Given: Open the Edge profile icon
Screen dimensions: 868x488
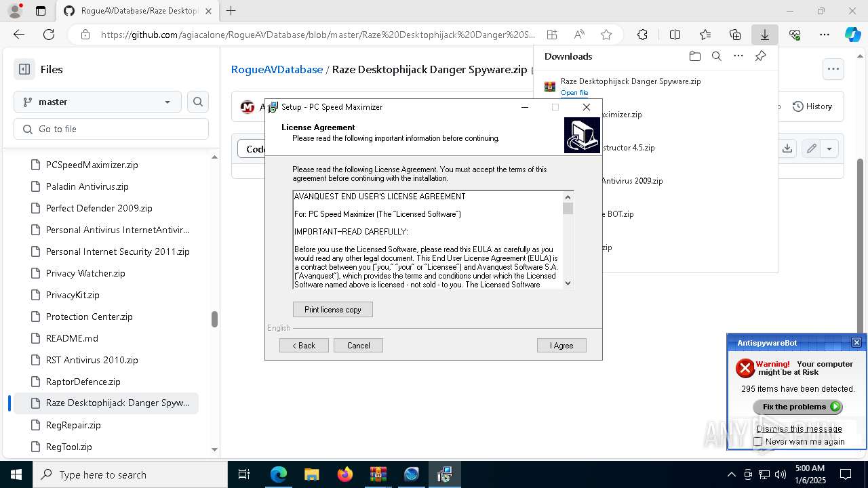Looking at the screenshot, I should click(14, 11).
